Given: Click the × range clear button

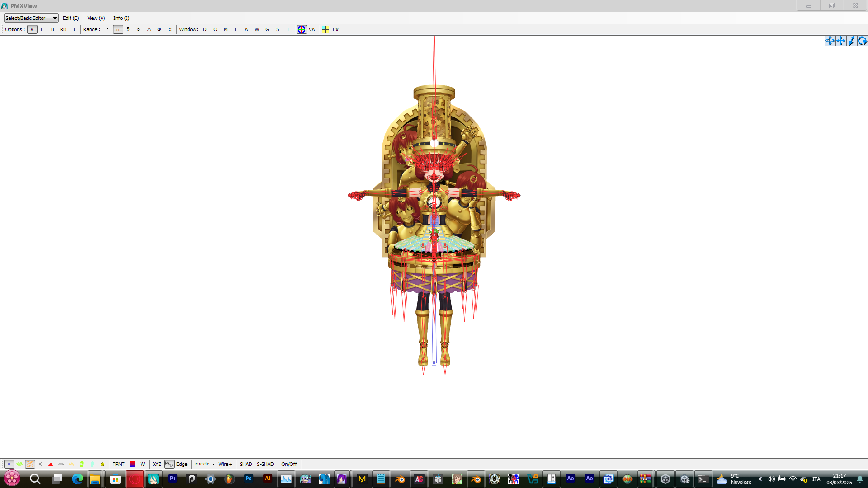Looking at the screenshot, I should point(170,29).
